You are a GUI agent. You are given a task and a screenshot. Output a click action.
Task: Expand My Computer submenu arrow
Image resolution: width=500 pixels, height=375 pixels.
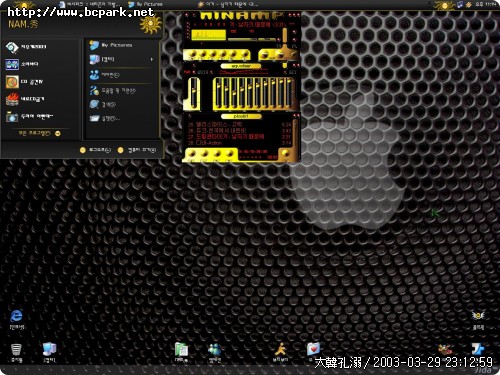point(152,59)
